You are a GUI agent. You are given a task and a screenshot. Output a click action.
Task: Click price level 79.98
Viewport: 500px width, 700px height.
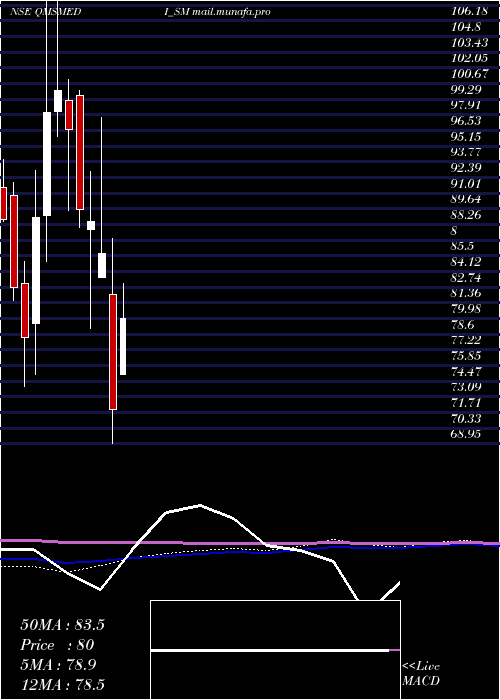(x=466, y=308)
